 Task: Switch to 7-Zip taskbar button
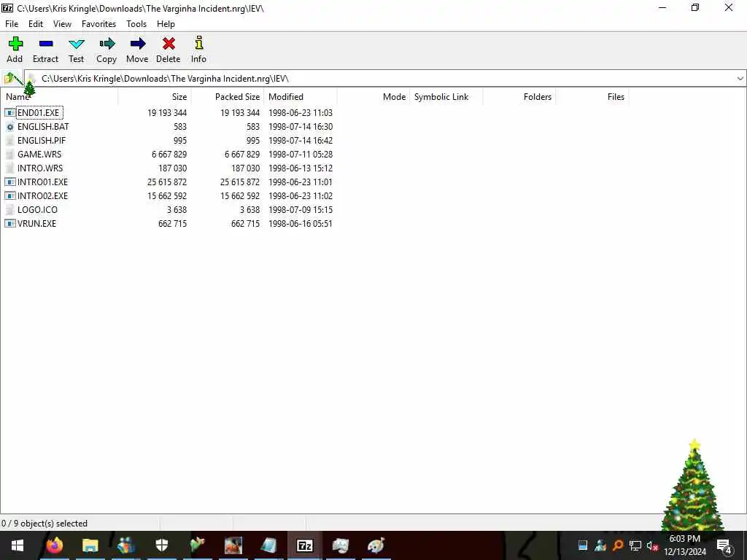305,545
